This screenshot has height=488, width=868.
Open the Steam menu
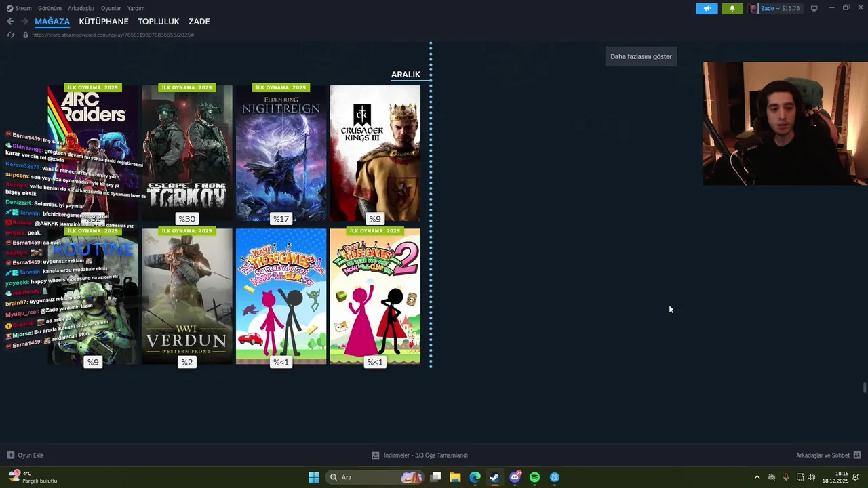(x=19, y=8)
